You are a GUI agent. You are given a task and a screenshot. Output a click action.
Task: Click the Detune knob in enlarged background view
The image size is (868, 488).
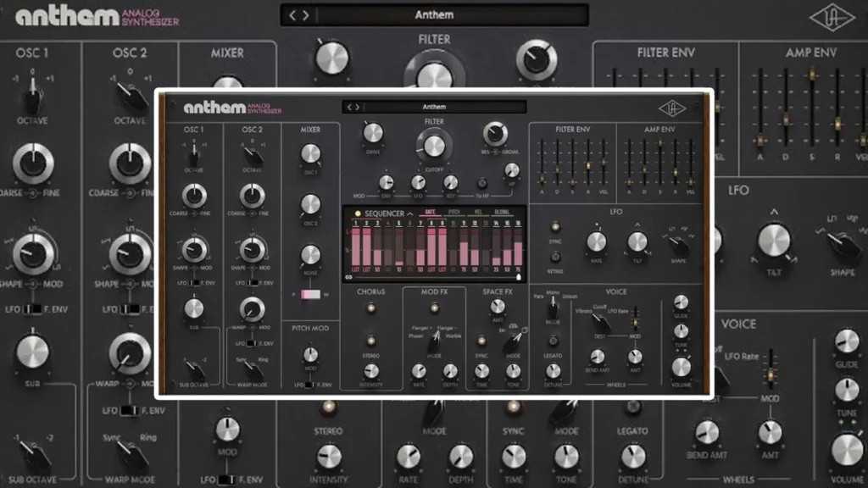632,457
